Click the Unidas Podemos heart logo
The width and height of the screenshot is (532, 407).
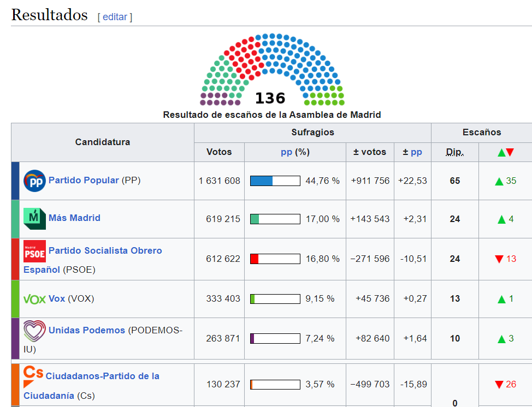click(35, 331)
